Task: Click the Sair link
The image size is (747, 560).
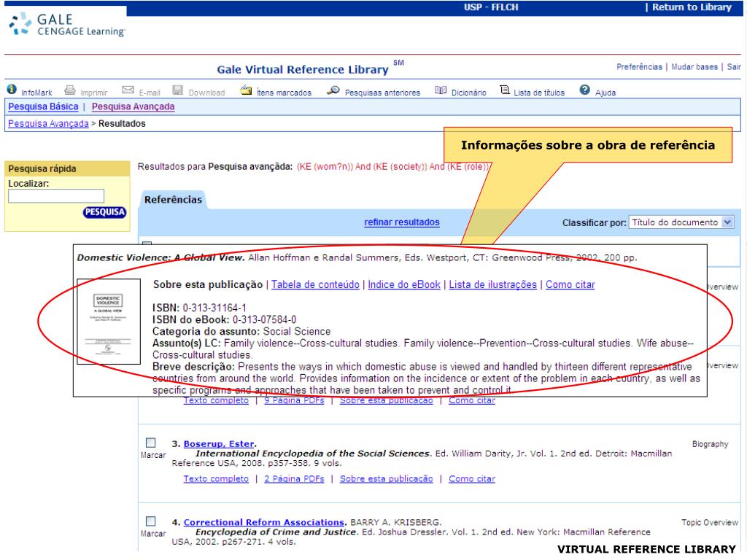Action: pyautogui.click(x=734, y=66)
